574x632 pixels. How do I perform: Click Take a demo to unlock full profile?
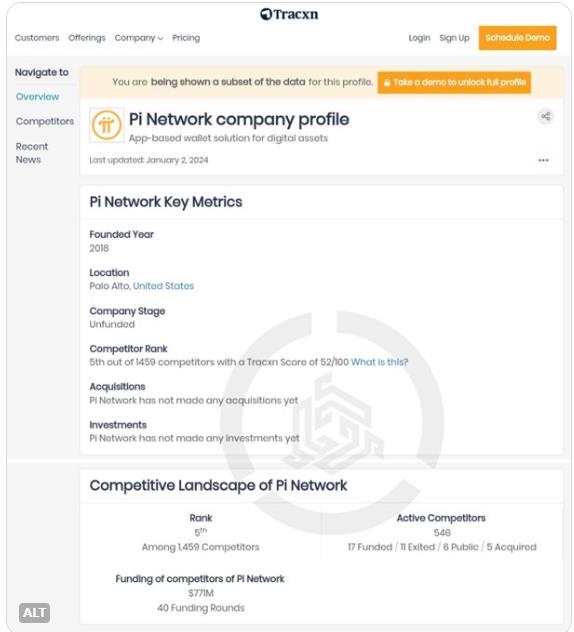coord(454,82)
